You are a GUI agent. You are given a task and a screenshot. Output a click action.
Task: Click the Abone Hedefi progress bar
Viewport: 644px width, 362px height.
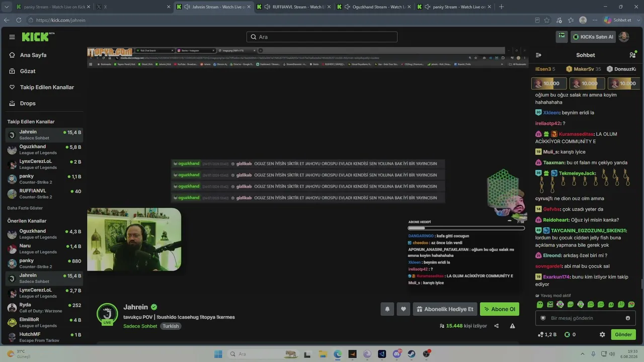click(466, 228)
